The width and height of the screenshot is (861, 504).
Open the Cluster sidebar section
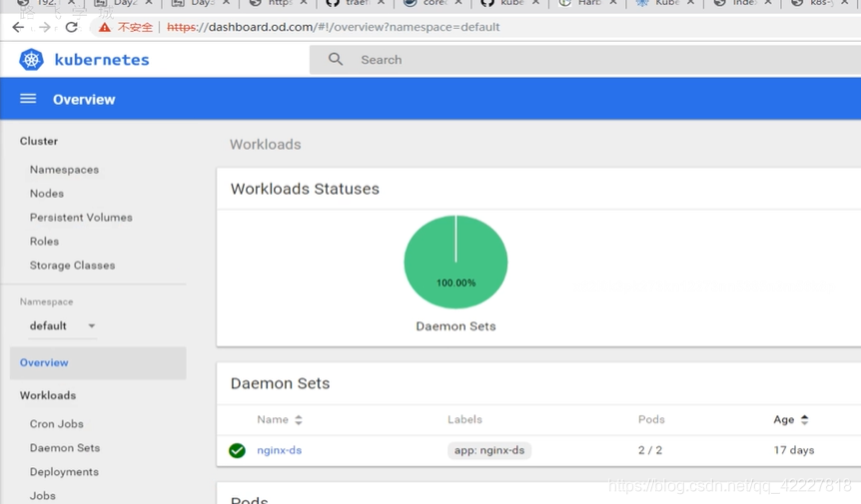point(38,141)
